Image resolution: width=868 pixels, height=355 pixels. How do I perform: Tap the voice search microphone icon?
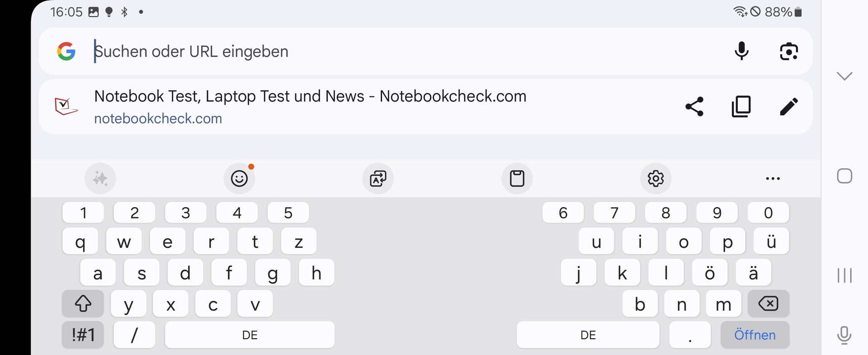[741, 51]
